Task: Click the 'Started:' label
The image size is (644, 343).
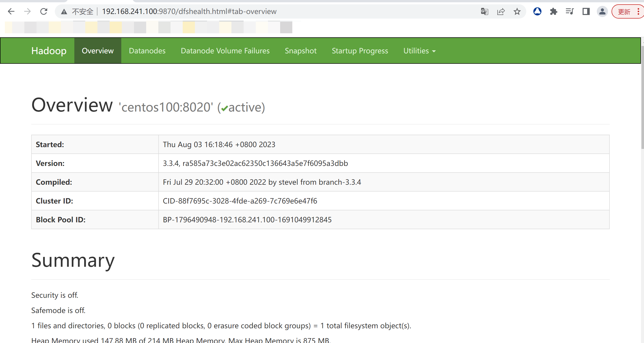Action: pos(50,145)
